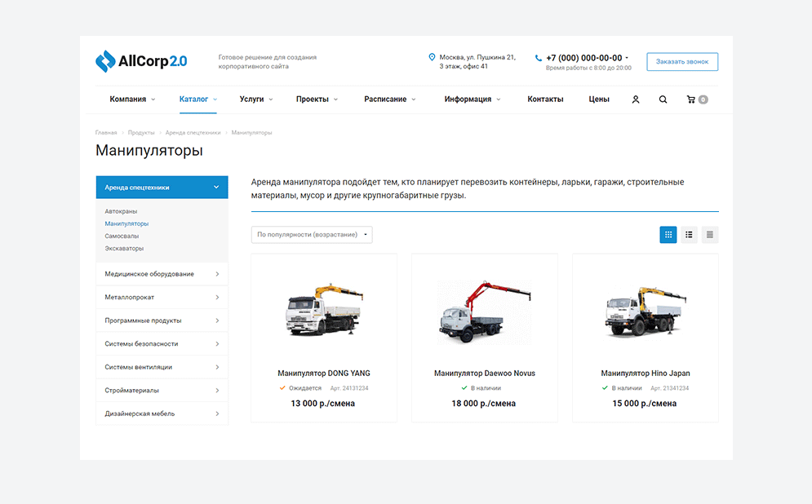Switch to grid tile view
812x504 pixels.
(668, 235)
